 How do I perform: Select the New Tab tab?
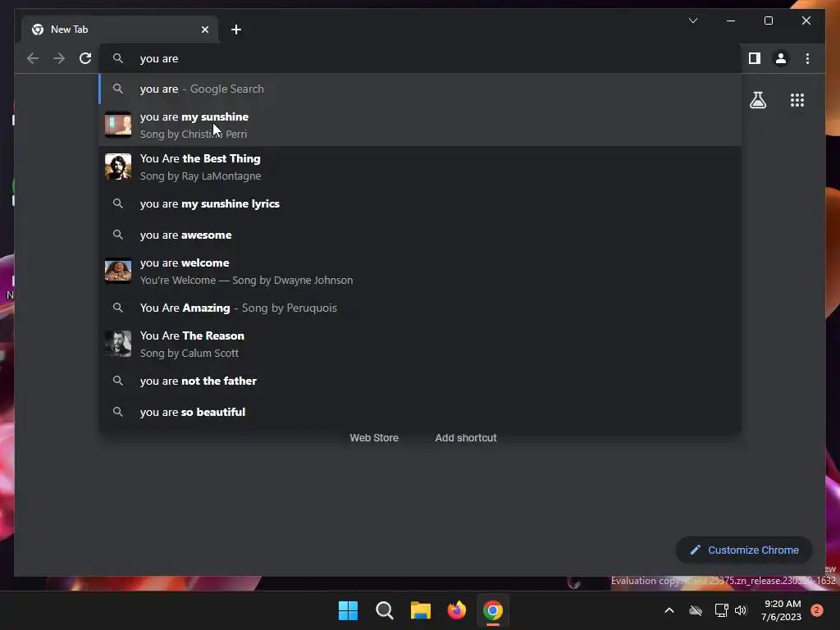pos(120,30)
